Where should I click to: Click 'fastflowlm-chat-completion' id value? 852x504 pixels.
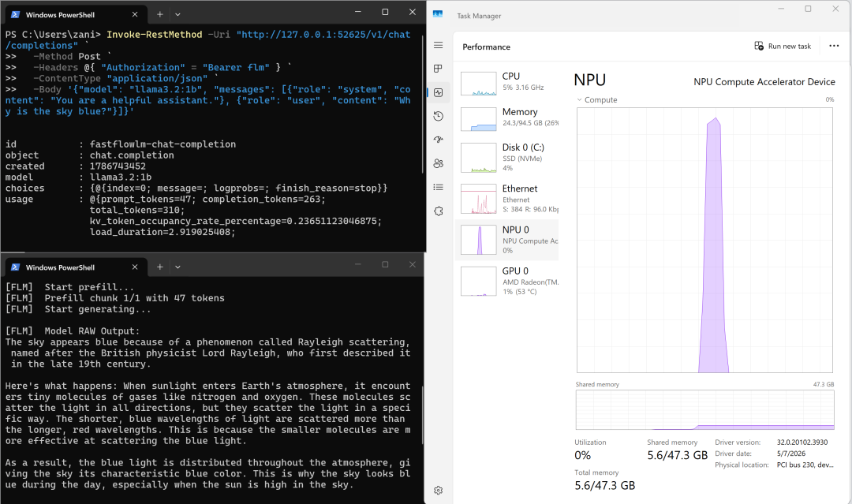click(163, 144)
